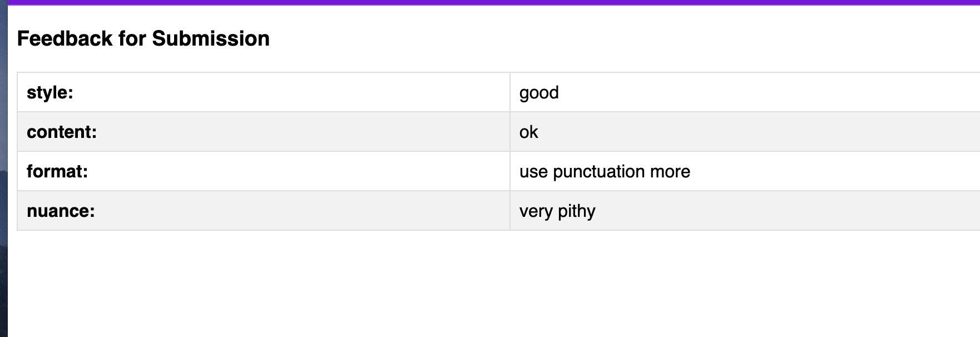Screen dimensions: 980x337
Task: Click the "ok" content feedback value
Action: pos(528,132)
